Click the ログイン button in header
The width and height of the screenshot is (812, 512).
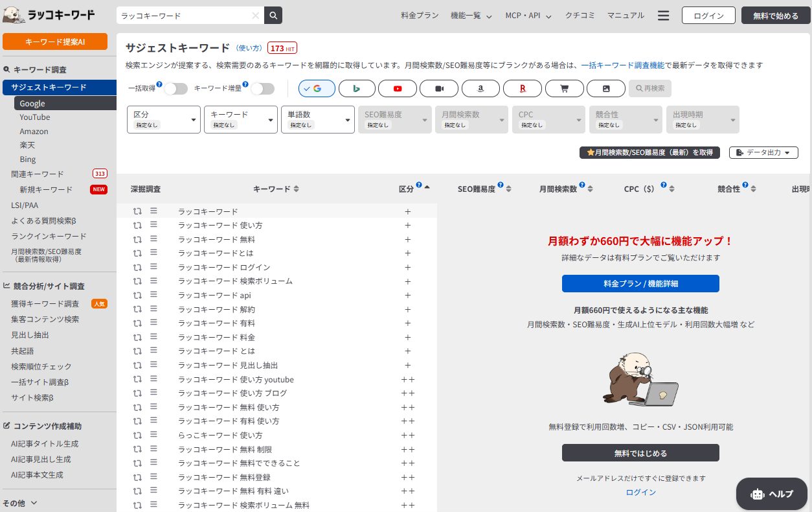coord(708,16)
